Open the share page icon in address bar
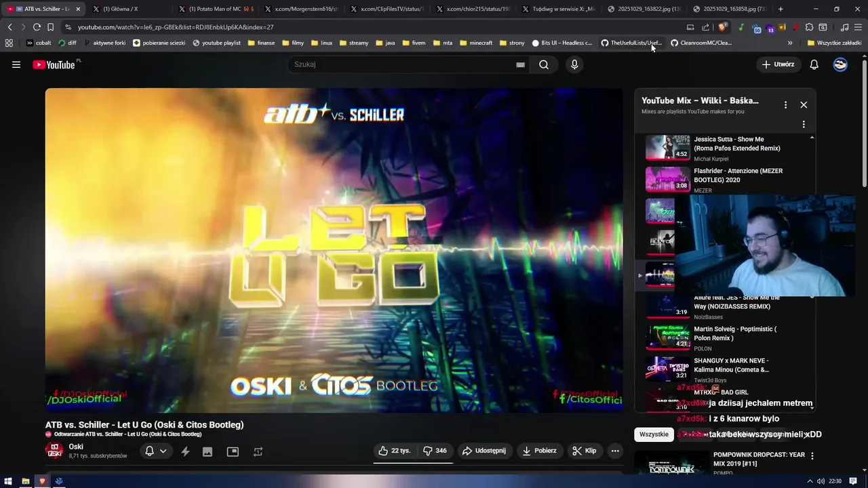 (706, 27)
